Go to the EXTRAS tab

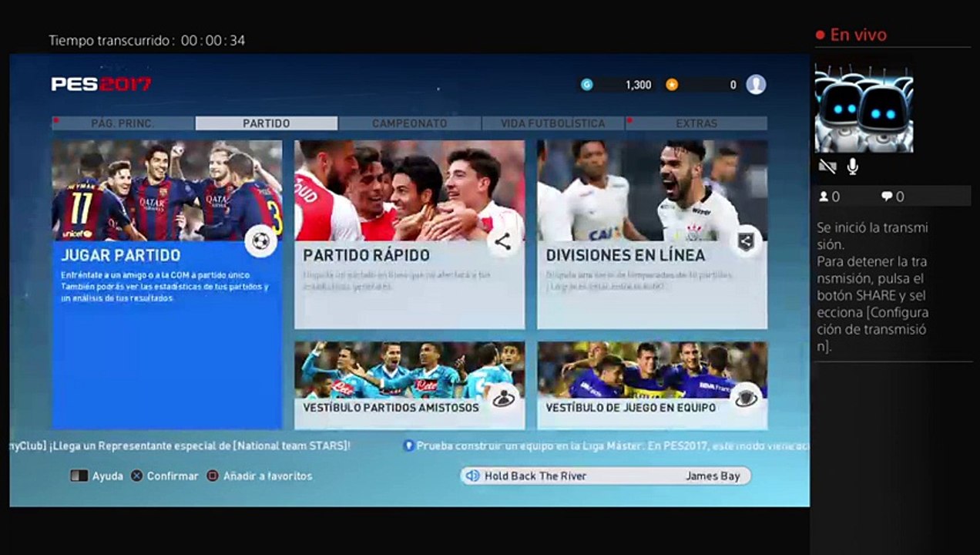coord(696,123)
